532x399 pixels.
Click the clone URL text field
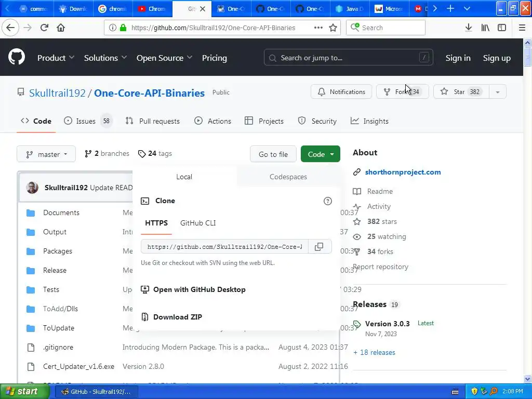point(224,247)
